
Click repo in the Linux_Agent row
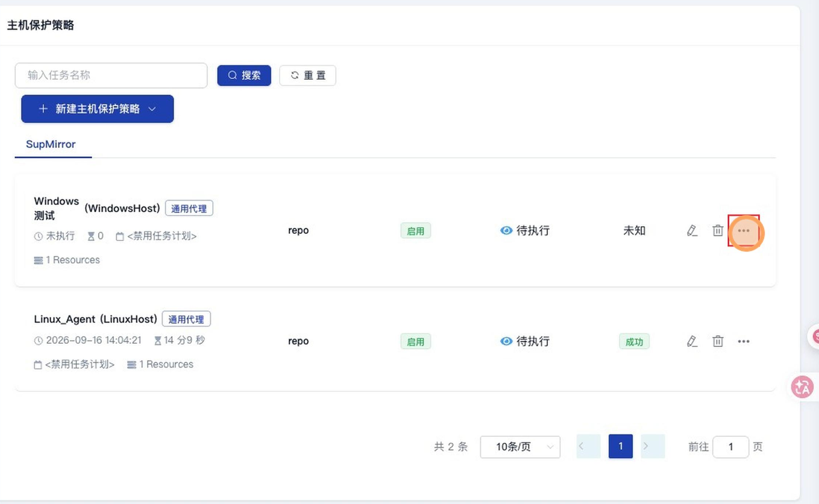pyautogui.click(x=298, y=341)
